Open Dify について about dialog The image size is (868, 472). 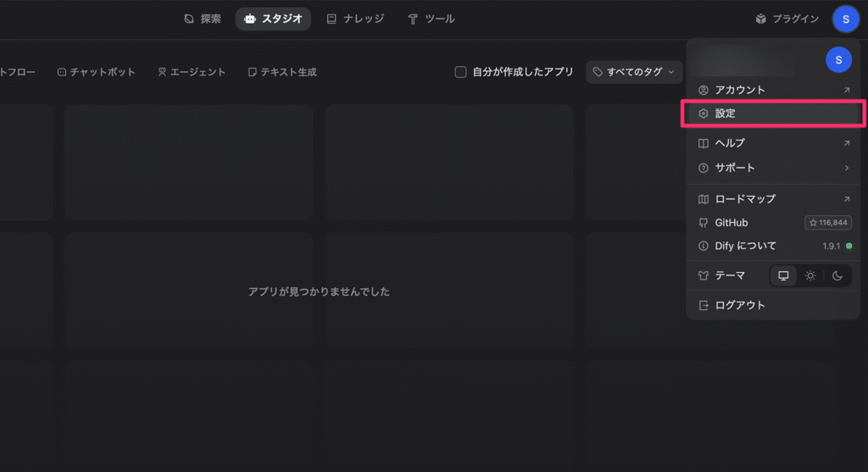745,246
